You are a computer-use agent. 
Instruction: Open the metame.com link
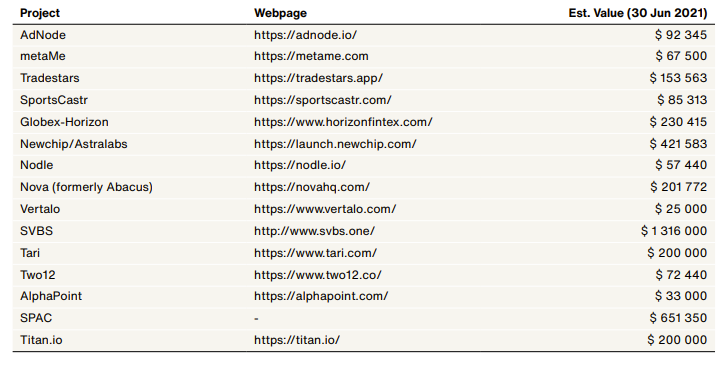tap(311, 56)
